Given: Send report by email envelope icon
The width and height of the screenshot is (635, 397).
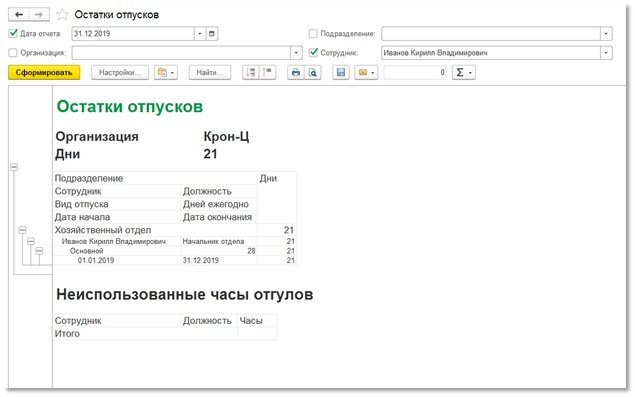Looking at the screenshot, I should coord(366,73).
